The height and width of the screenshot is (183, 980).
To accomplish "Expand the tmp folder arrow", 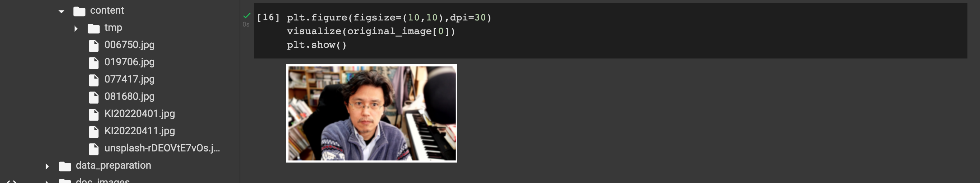I will (x=76, y=28).
